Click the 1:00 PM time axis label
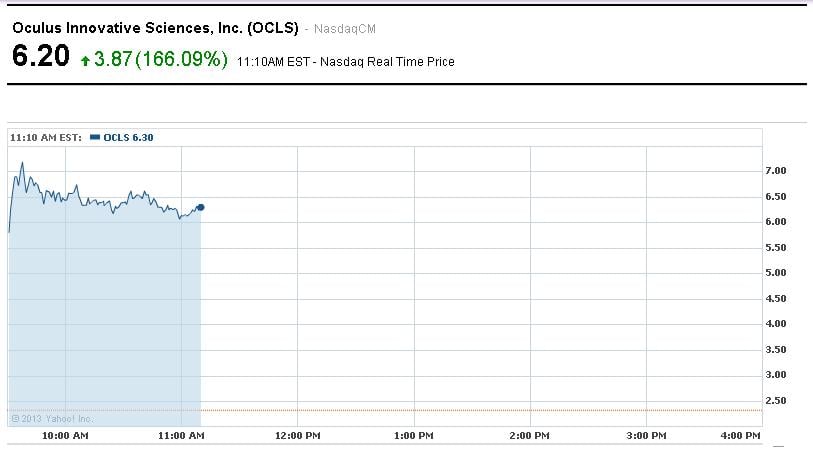The image size is (813, 451). click(414, 436)
